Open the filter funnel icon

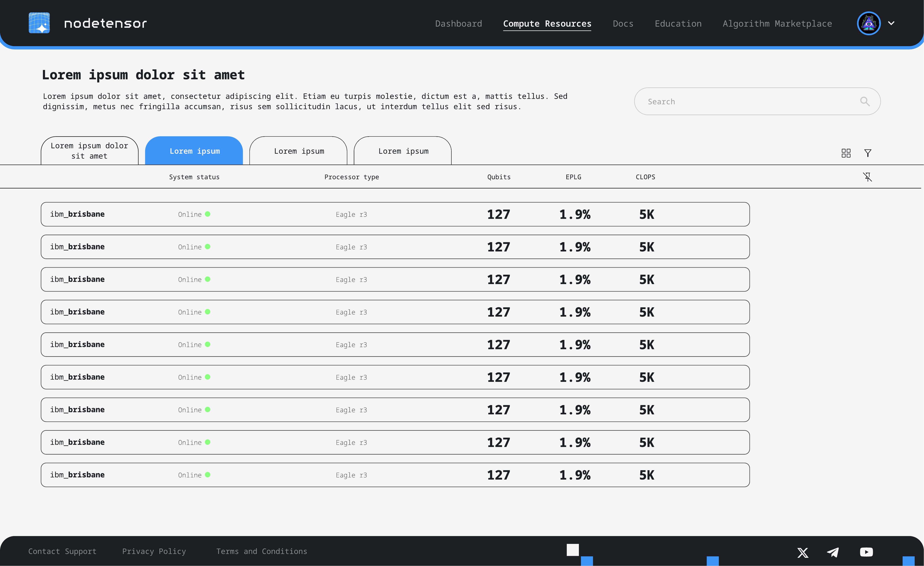click(x=867, y=153)
